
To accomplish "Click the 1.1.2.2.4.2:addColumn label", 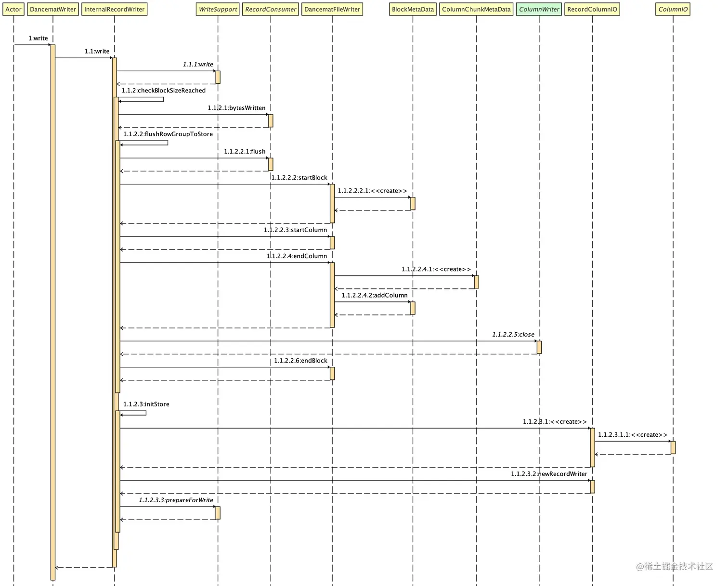I will pos(375,295).
